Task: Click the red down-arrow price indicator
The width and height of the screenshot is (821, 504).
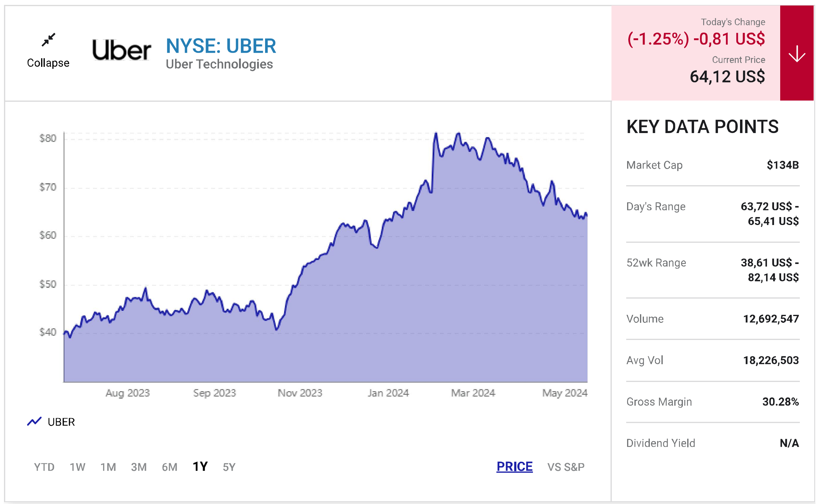Action: pyautogui.click(x=796, y=53)
